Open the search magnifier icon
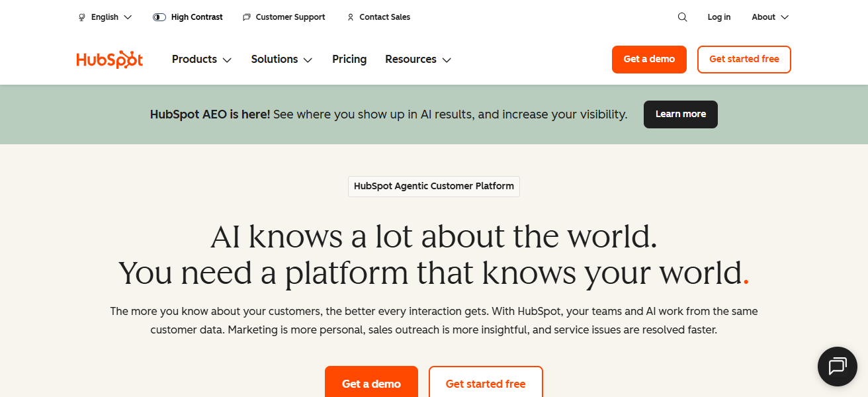 coord(682,17)
